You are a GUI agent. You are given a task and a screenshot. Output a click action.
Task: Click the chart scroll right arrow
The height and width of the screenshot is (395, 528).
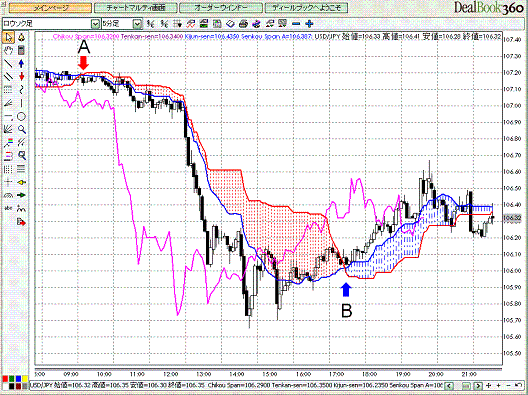click(478, 386)
